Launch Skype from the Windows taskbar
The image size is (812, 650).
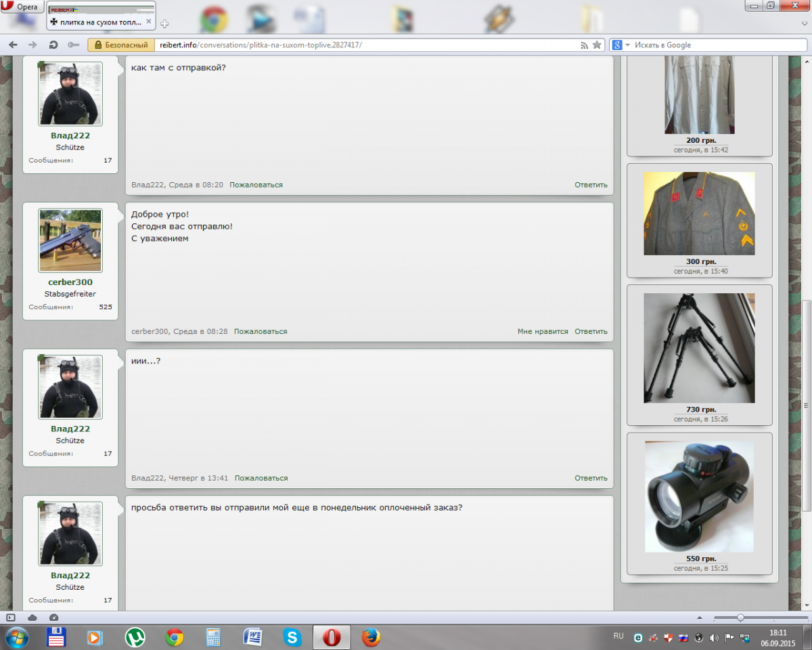292,637
